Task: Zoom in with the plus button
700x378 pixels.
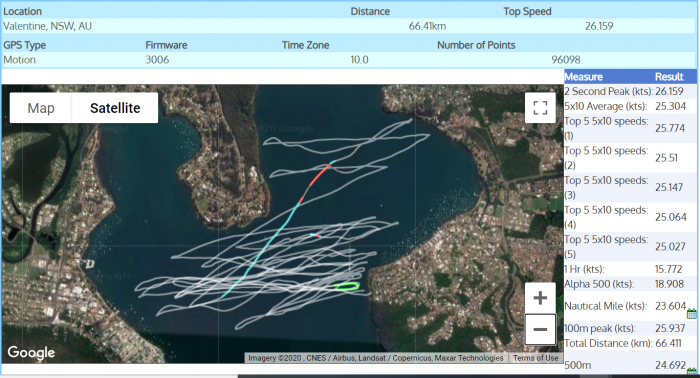Action: click(540, 298)
